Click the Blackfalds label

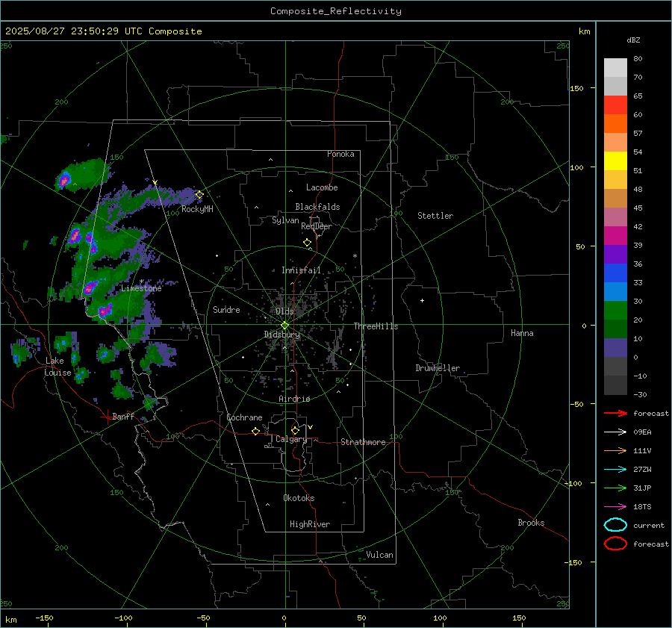tap(317, 207)
